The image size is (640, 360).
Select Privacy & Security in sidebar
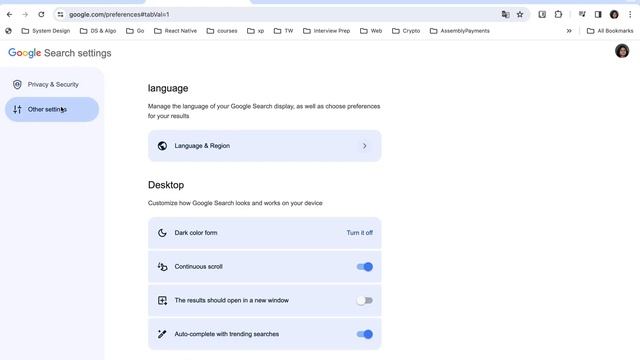pyautogui.click(x=52, y=84)
